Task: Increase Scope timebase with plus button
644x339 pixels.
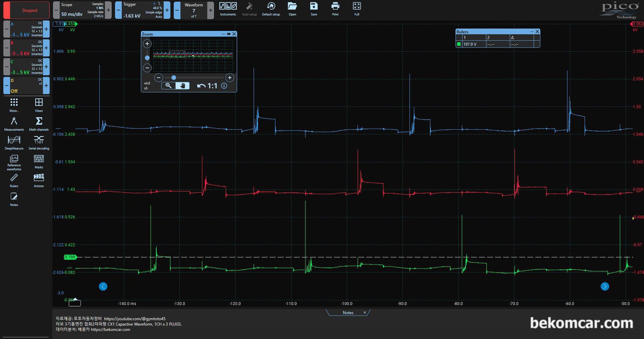Action: [108, 10]
